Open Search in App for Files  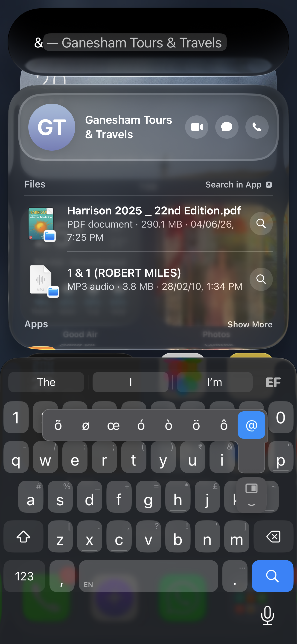click(239, 185)
